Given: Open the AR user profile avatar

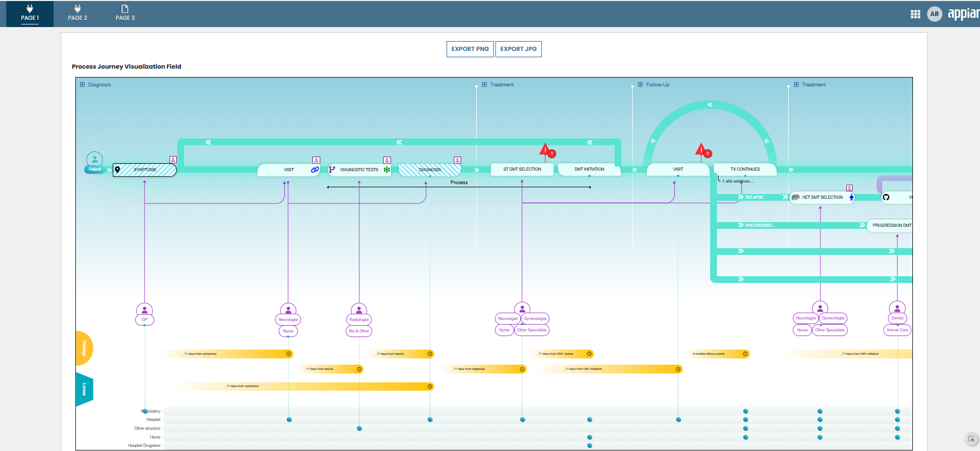Looking at the screenshot, I should click(935, 14).
